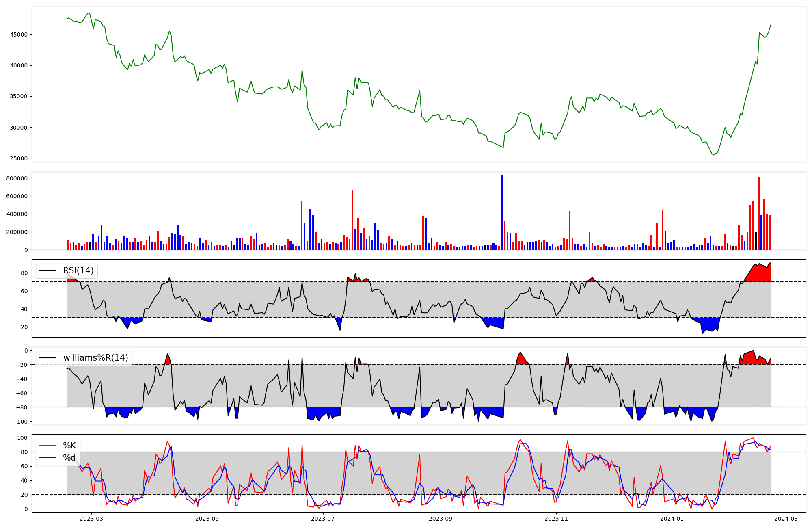Click the 2023-05 x-axis date label
The image size is (812, 528).
(x=207, y=519)
